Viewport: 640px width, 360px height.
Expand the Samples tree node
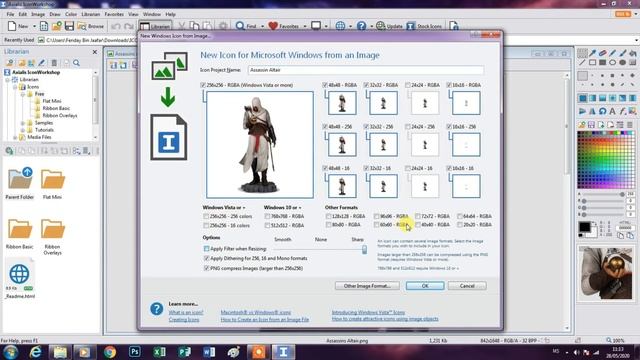[x=23, y=123]
